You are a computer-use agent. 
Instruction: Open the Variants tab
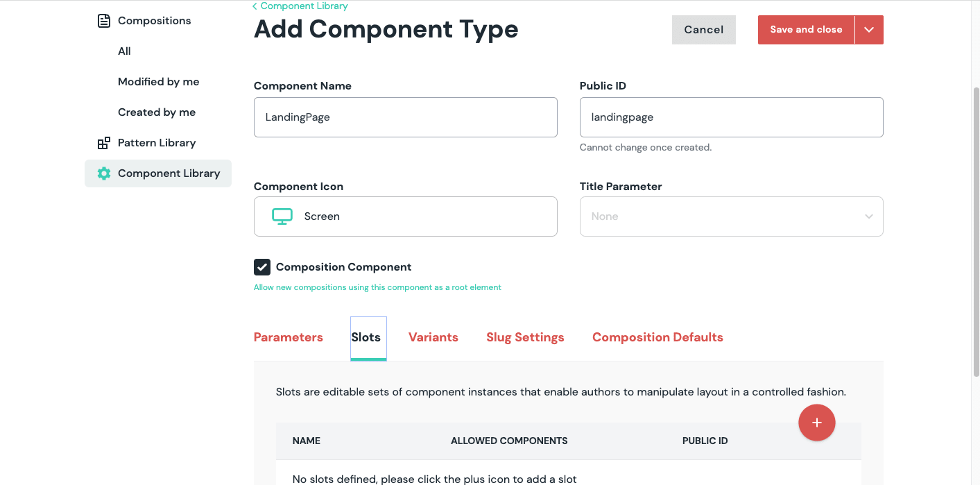pyautogui.click(x=433, y=337)
